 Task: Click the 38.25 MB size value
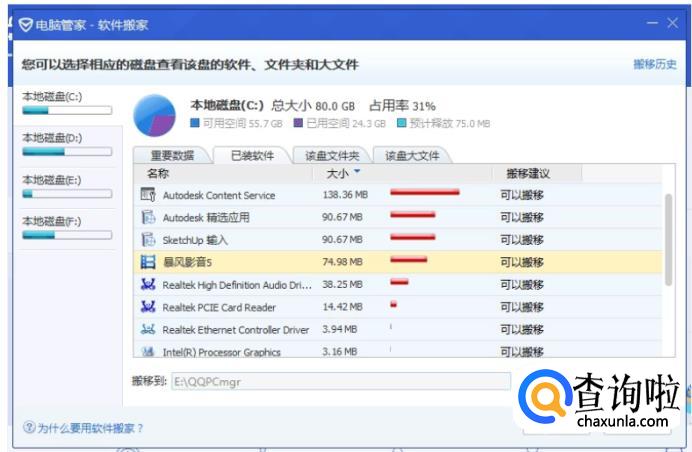(342, 284)
